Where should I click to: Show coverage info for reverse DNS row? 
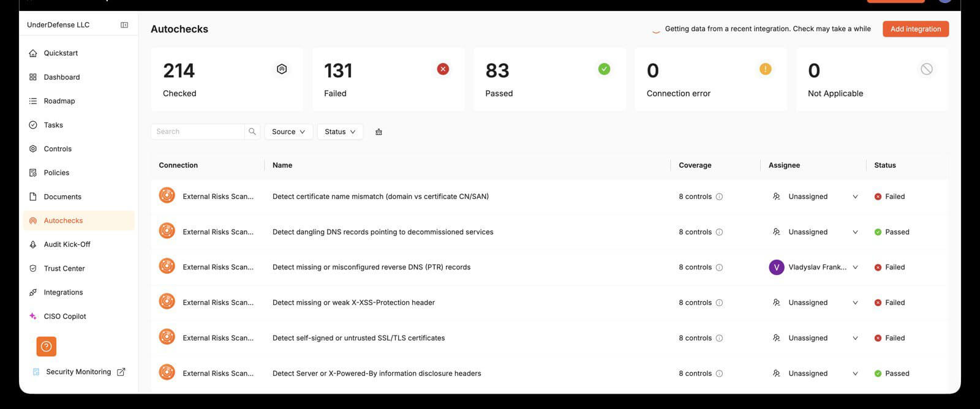pos(719,268)
